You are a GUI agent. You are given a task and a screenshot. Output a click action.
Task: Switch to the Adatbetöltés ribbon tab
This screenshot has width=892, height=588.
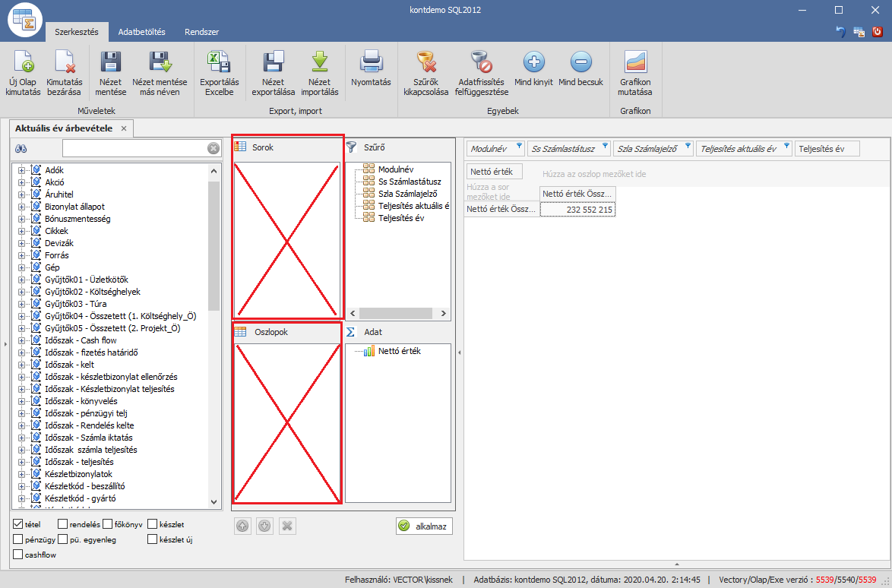(x=141, y=33)
